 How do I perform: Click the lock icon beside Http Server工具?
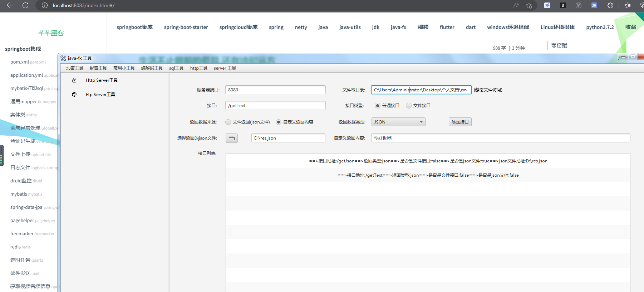coord(74,80)
